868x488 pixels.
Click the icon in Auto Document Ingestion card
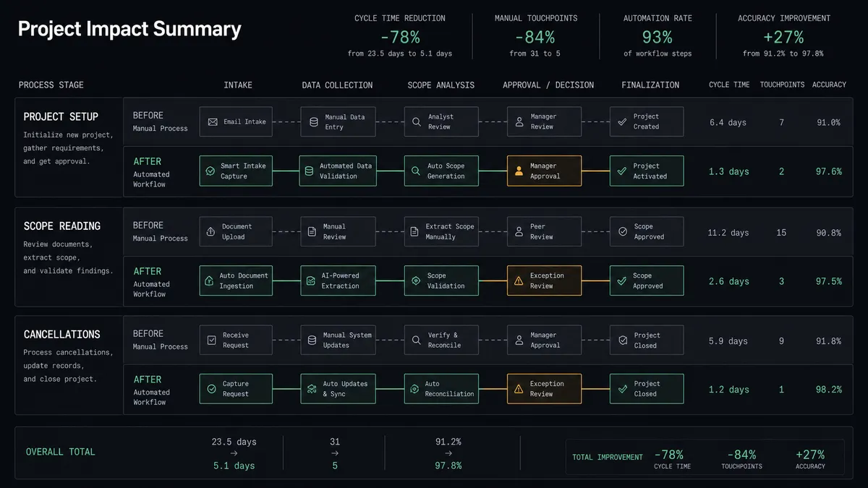pyautogui.click(x=209, y=281)
